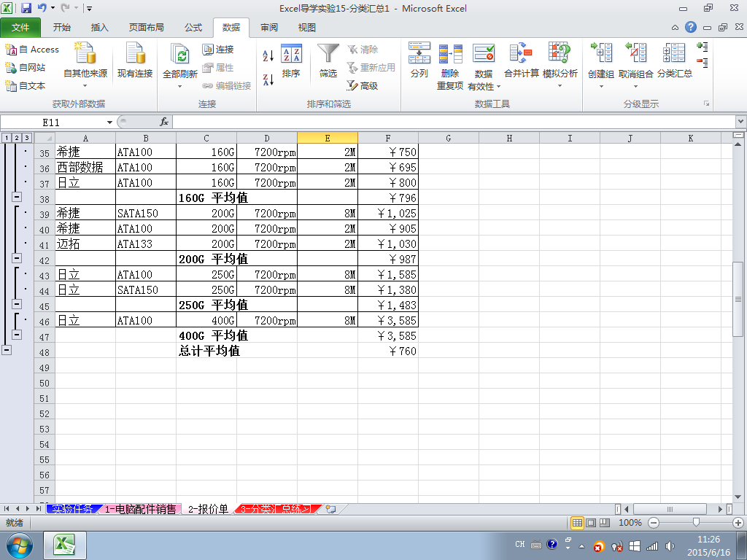Open the What-If Analysis dropdown arrow

click(560, 86)
